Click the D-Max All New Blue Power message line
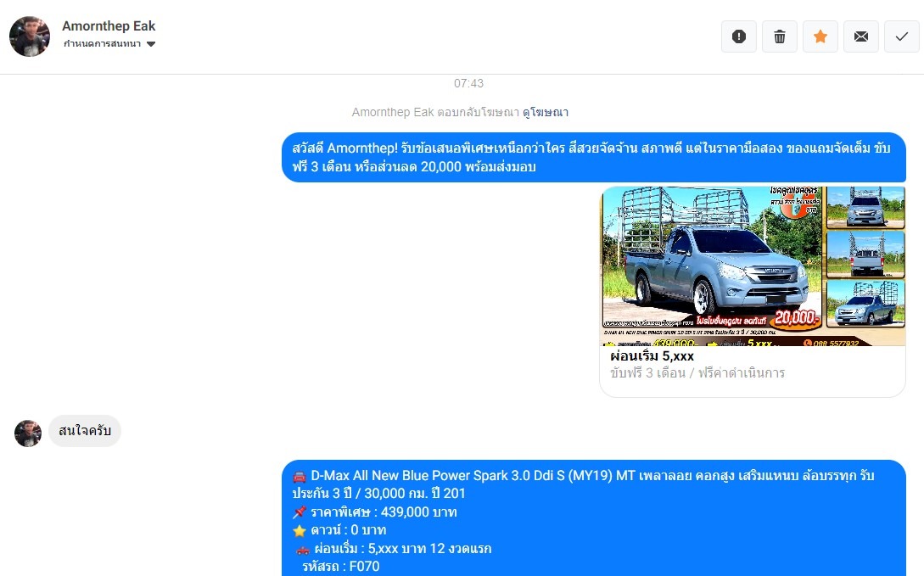This screenshot has height=576, width=924. pyautogui.click(x=584, y=484)
